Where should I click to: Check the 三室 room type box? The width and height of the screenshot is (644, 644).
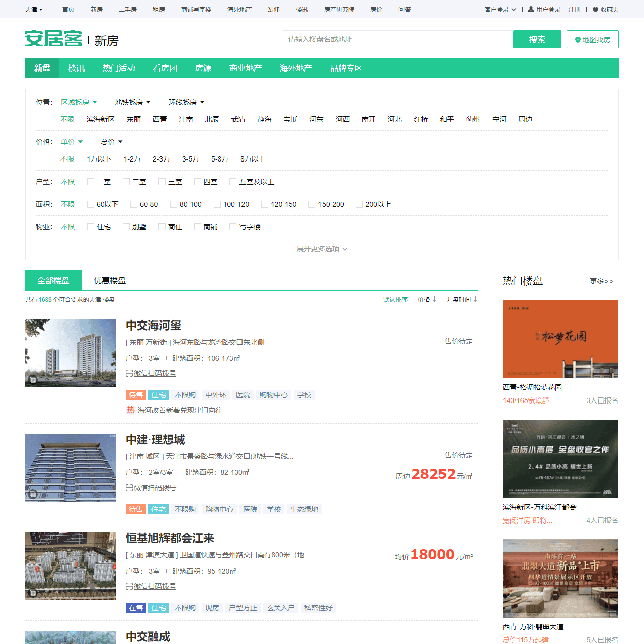162,182
